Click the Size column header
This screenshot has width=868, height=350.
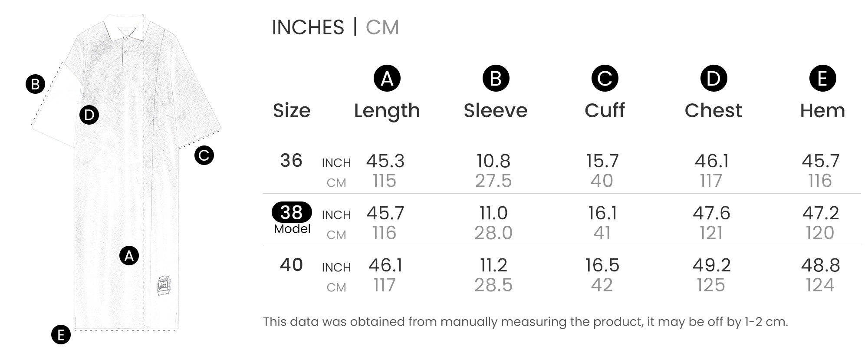292,111
